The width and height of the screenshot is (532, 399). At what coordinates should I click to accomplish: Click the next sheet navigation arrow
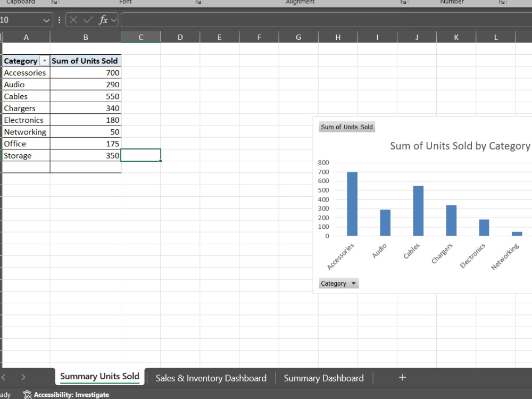pos(23,377)
